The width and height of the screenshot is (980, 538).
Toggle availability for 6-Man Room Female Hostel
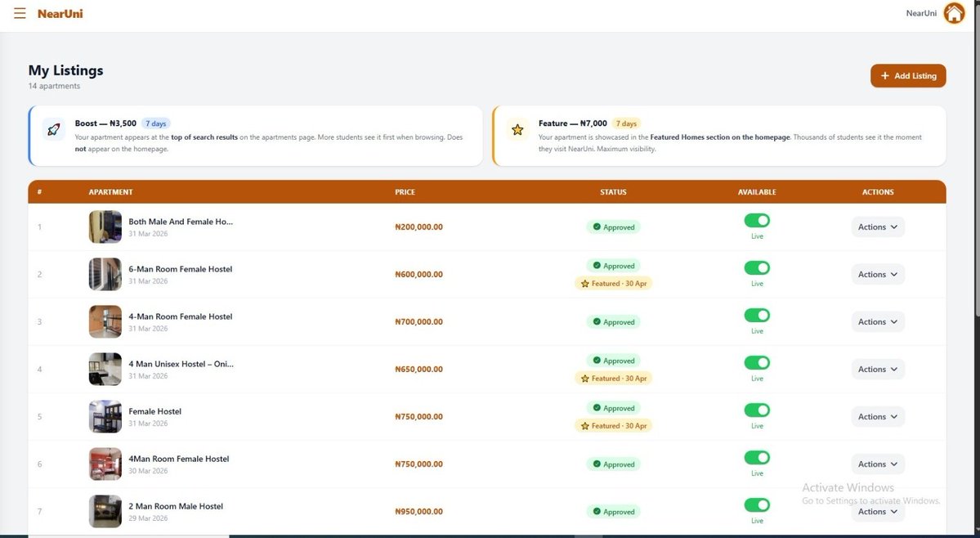(757, 268)
